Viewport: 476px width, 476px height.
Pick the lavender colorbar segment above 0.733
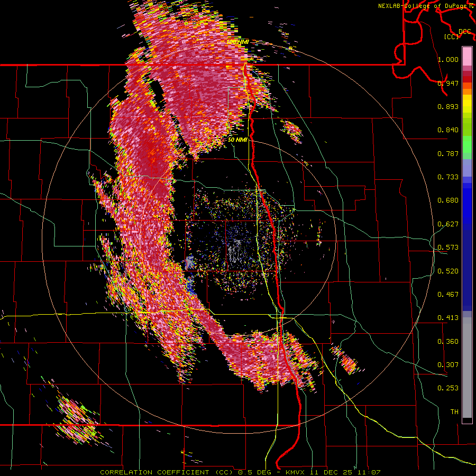click(x=467, y=168)
